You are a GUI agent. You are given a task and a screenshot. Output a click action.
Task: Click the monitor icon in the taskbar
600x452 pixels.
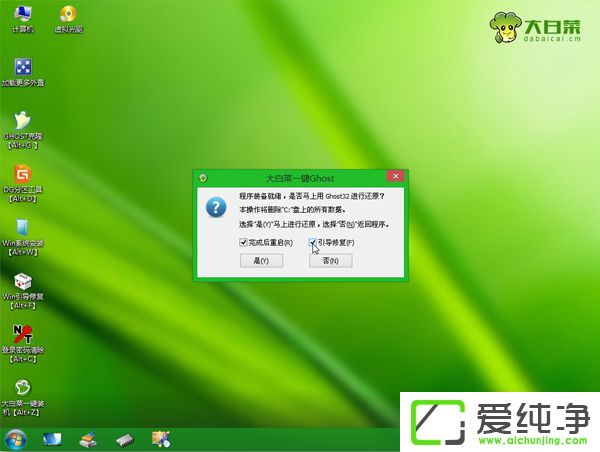[52, 438]
